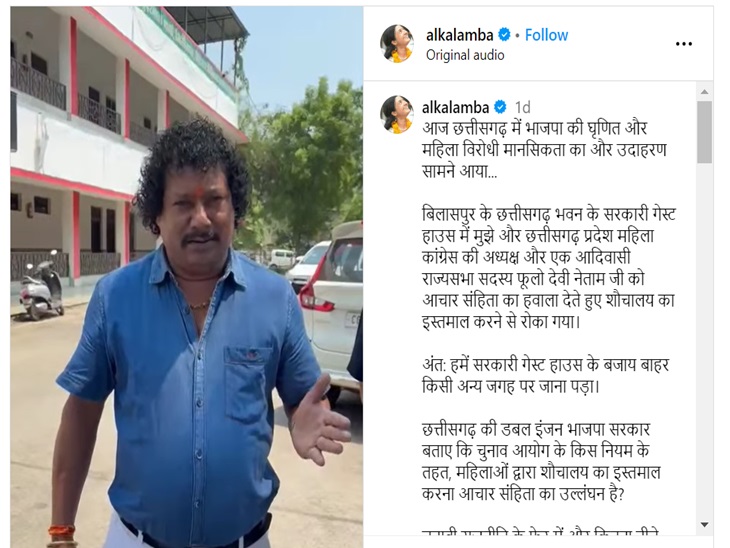The height and width of the screenshot is (548, 730).
Task: Click the caption paragraph starting 'अंत: हमें सरकारी'
Action: point(545,375)
